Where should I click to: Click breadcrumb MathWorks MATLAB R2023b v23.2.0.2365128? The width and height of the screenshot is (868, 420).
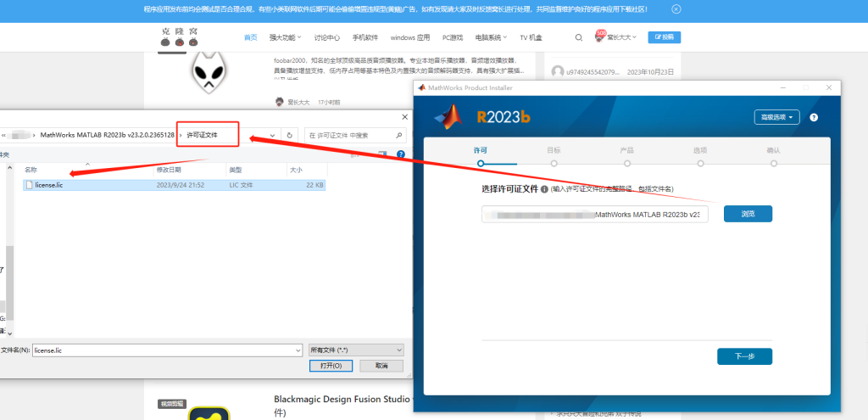pos(108,135)
